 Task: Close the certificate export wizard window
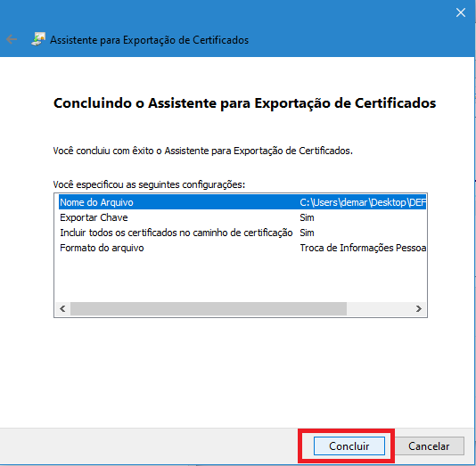point(461,12)
